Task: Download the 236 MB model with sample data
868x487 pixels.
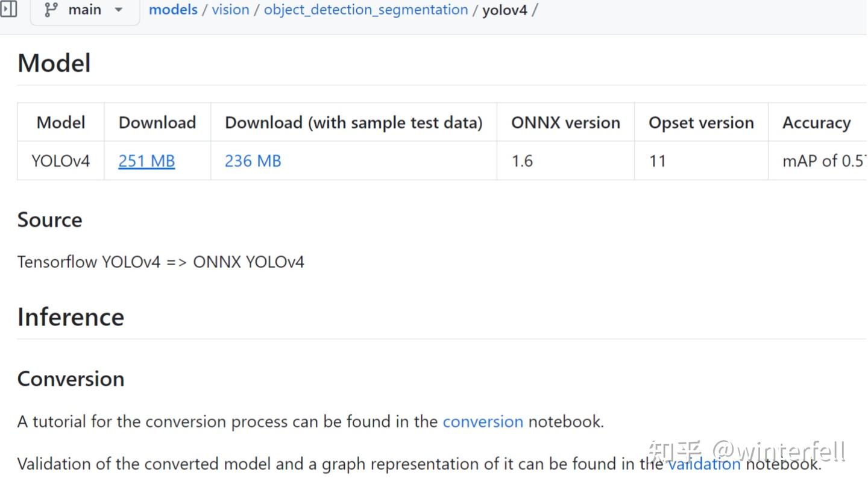Action: point(253,160)
